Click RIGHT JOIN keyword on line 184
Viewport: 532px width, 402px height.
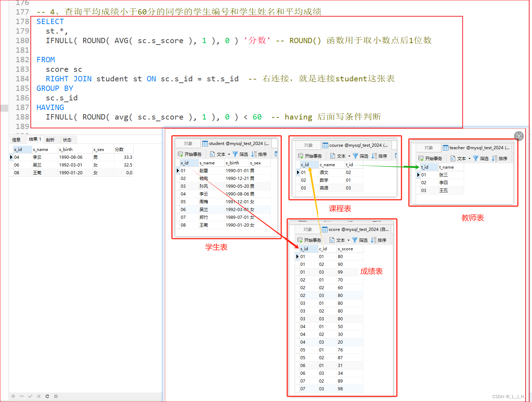(69, 79)
